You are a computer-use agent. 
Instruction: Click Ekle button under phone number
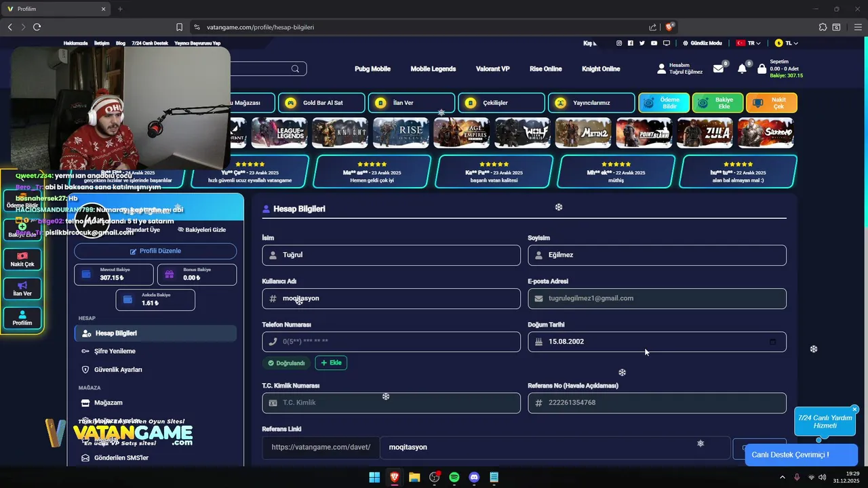pos(331,363)
